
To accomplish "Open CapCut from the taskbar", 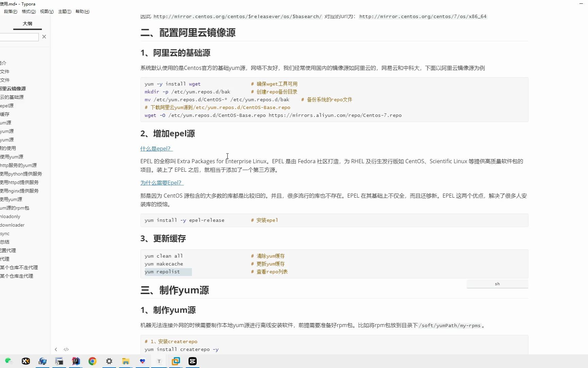I will [193, 361].
